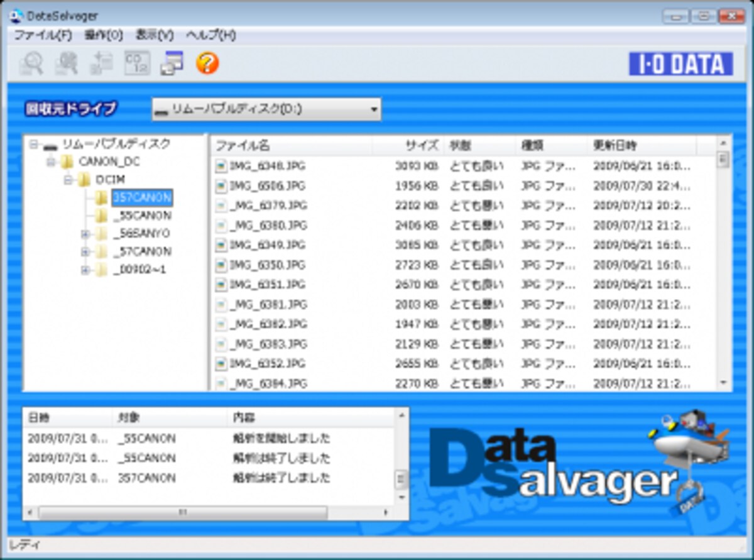Select the _57CANON folder label
This screenshot has width=754, height=560.
[142, 252]
